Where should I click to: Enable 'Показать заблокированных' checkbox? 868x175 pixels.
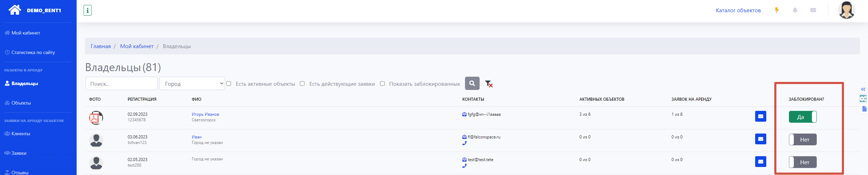[x=382, y=84]
